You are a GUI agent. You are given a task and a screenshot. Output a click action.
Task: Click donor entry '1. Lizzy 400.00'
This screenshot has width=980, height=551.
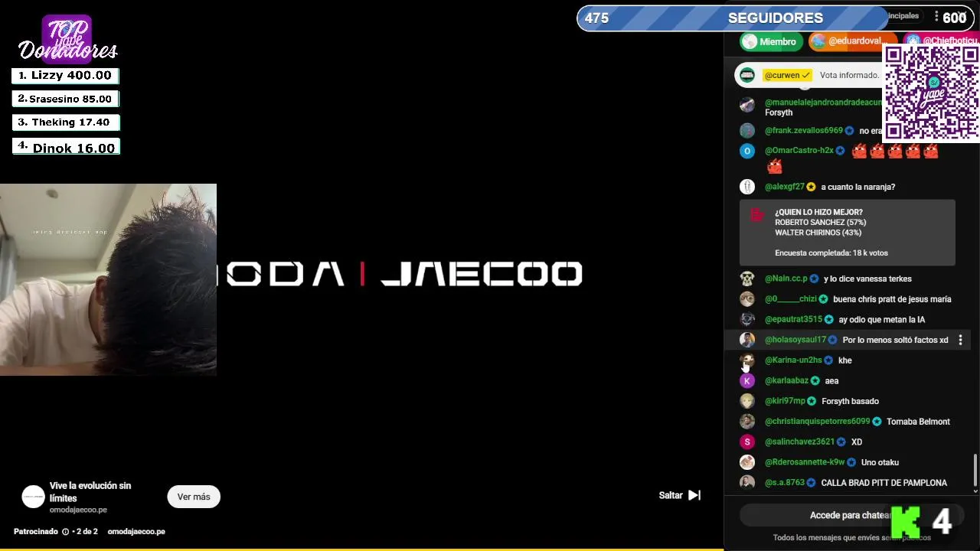coord(65,76)
